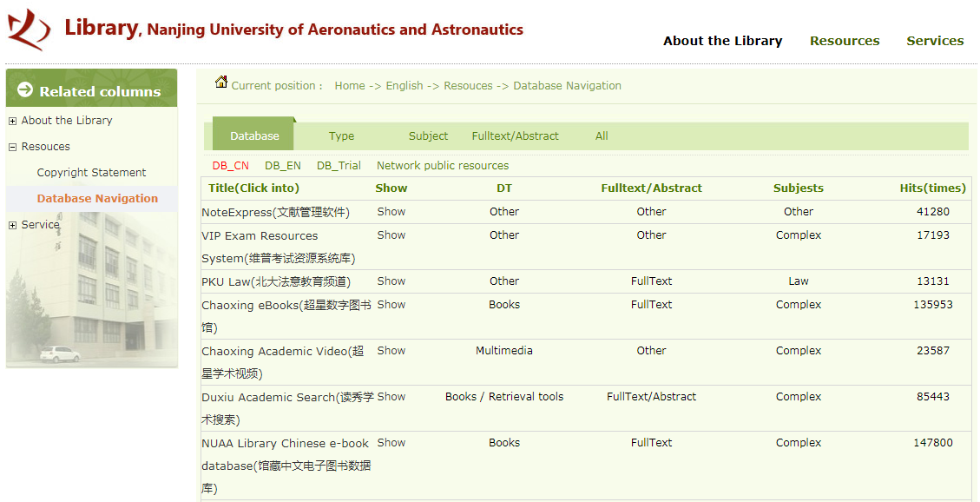Collapse the Resouces tree item

pyautogui.click(x=12, y=146)
